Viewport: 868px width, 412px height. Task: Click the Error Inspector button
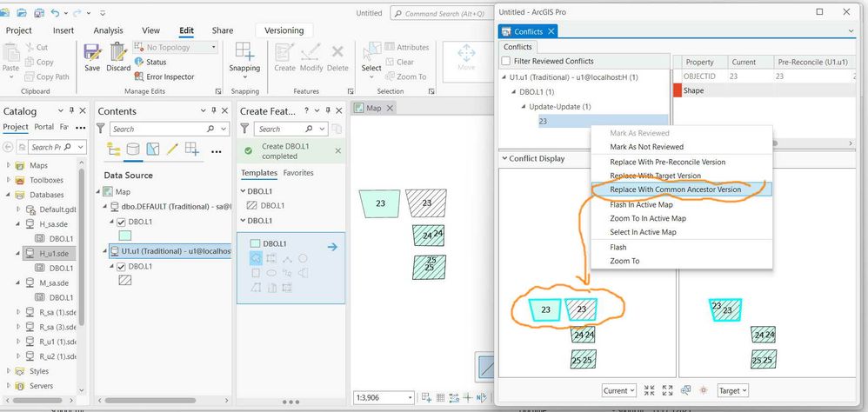164,76
